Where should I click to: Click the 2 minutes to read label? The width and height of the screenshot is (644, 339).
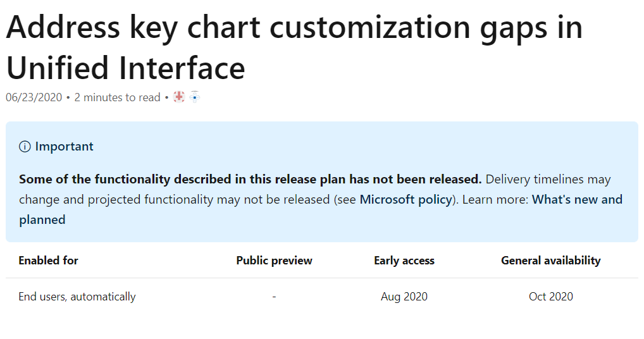click(x=117, y=97)
